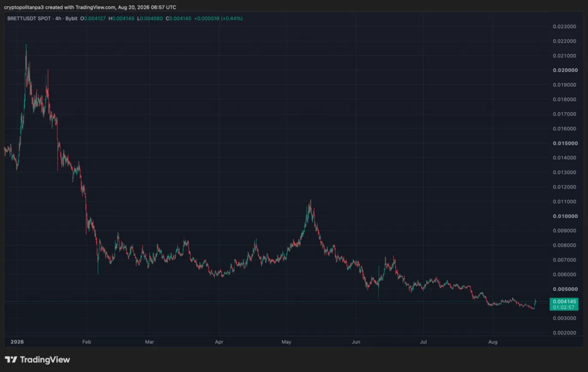Click the 0.010000 price scale label
This screenshot has height=372, width=588.
[565, 216]
